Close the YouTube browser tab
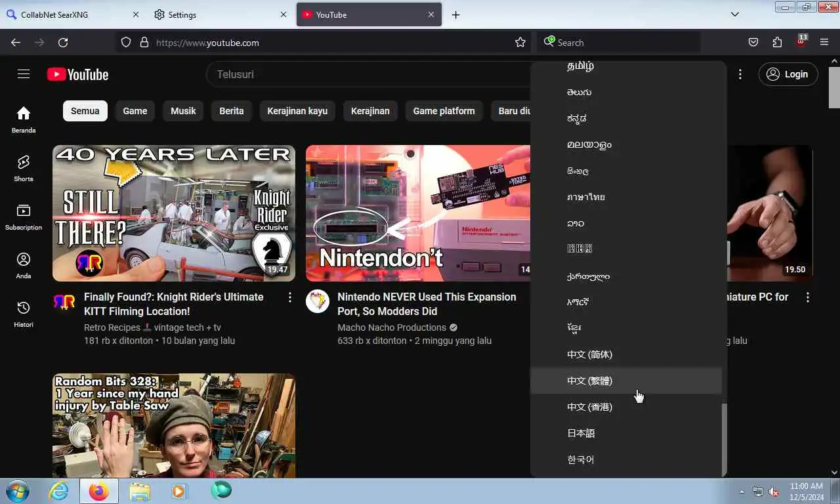The width and height of the screenshot is (840, 504). click(431, 14)
